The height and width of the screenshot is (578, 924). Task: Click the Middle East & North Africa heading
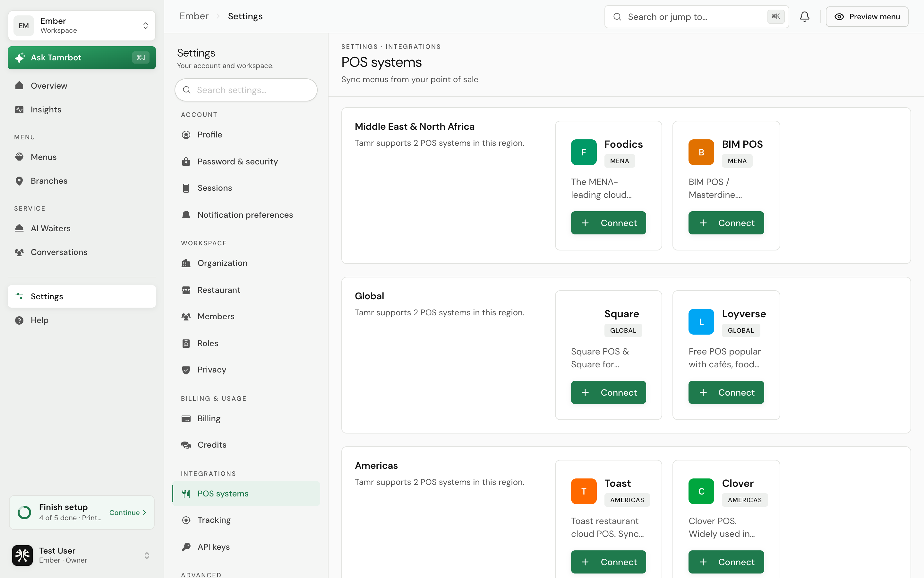[x=414, y=127]
